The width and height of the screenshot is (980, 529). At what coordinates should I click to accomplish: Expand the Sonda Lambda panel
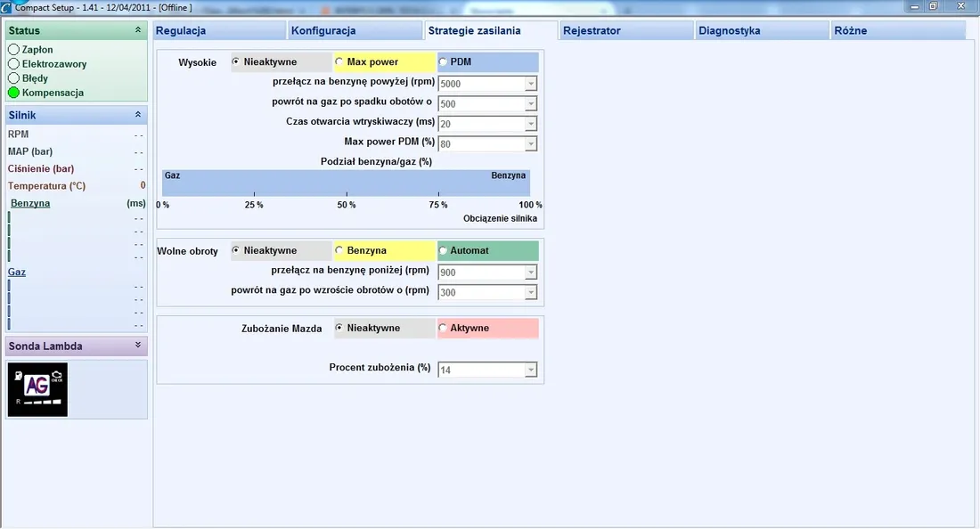[138, 346]
